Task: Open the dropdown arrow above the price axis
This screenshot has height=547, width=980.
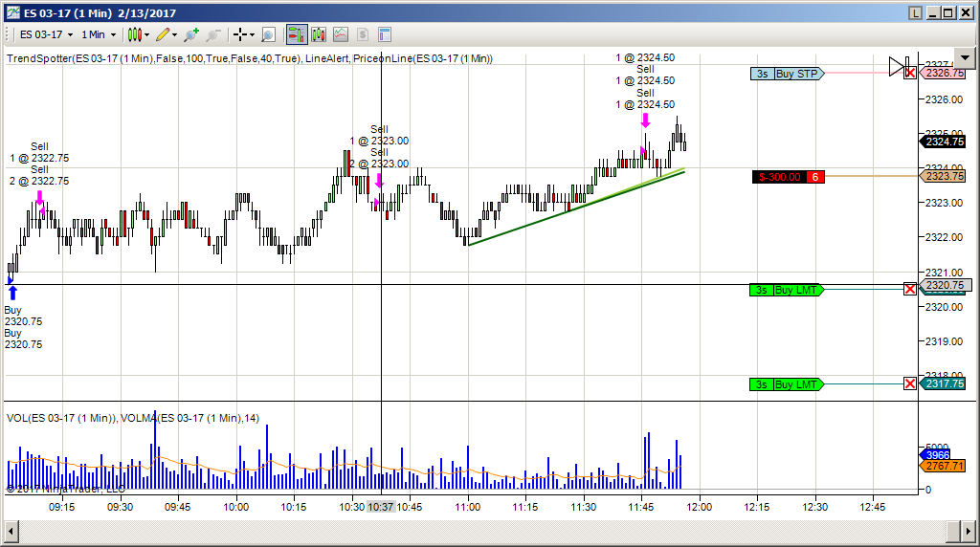Action: [966, 58]
